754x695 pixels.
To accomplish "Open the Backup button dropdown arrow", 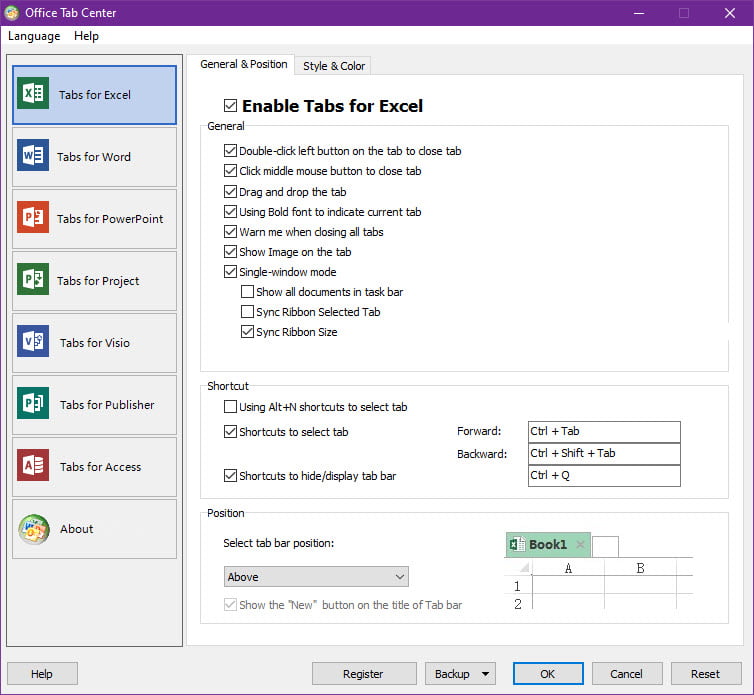I will click(x=485, y=674).
